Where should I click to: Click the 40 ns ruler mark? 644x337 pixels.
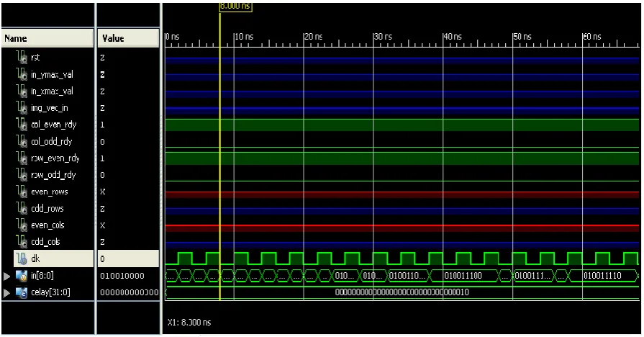453,37
